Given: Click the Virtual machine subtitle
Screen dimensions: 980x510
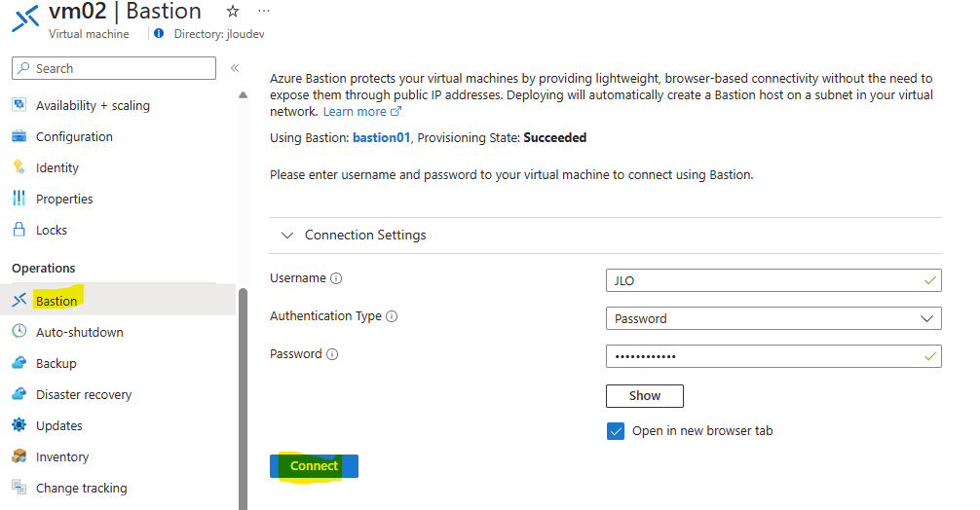Looking at the screenshot, I should pyautogui.click(x=89, y=34).
